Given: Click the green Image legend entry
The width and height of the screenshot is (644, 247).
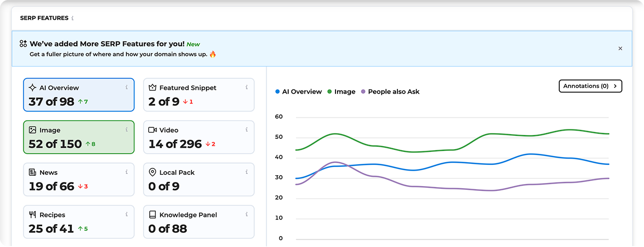Looking at the screenshot, I should pyautogui.click(x=341, y=92).
